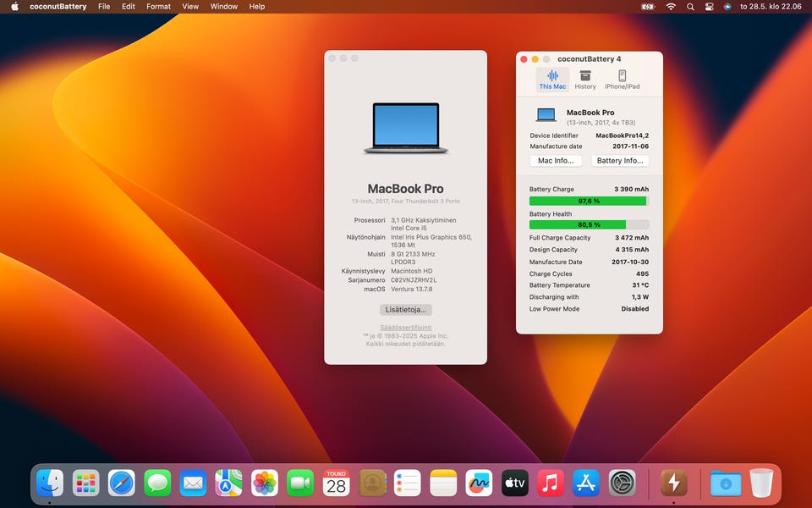
Task: Open the Trash in the Dock
Action: [761, 483]
